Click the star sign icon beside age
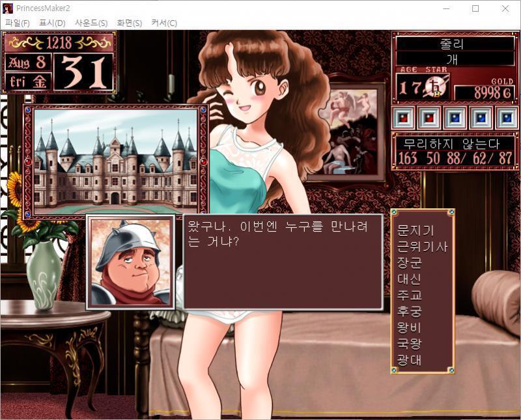The image size is (521, 420). 436,87
